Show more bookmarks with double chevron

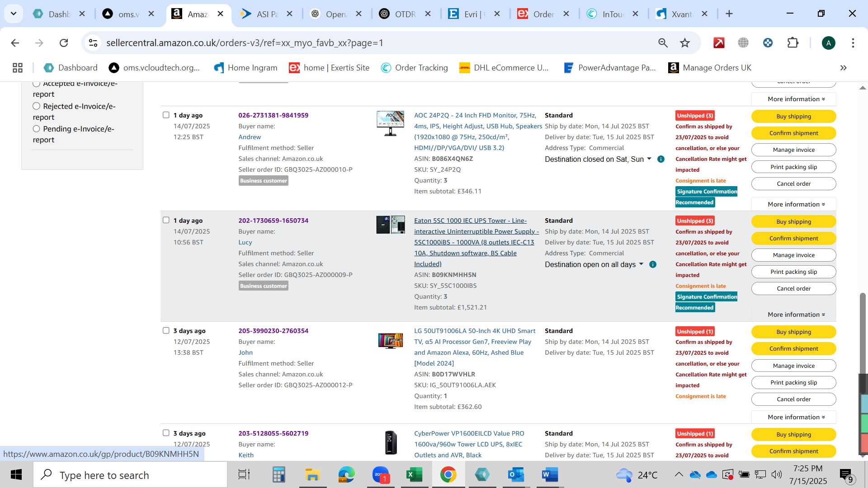click(x=843, y=68)
